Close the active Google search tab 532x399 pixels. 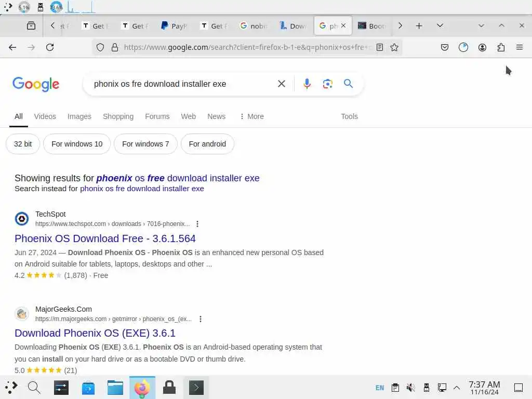(x=343, y=25)
